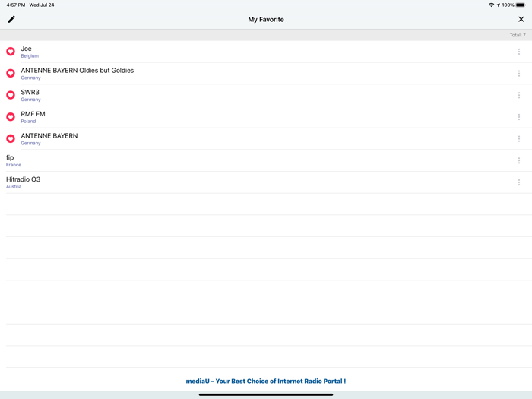Tap the pencil edit icon

(11, 19)
